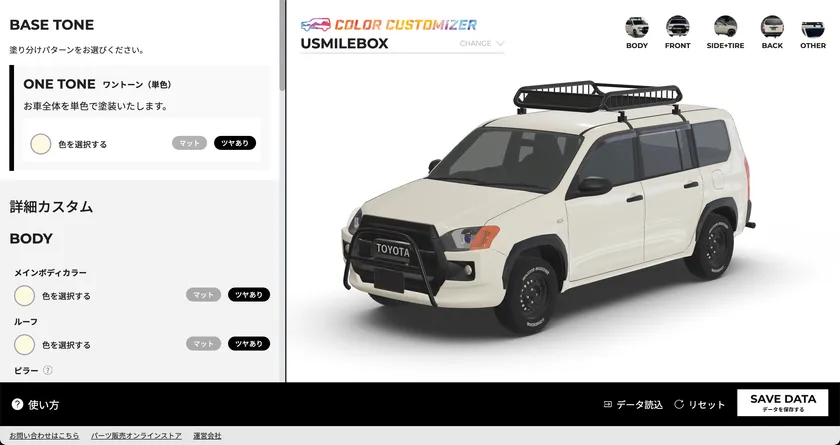Open the roof color swatch picker
The width and height of the screenshot is (840, 445).
[24, 345]
